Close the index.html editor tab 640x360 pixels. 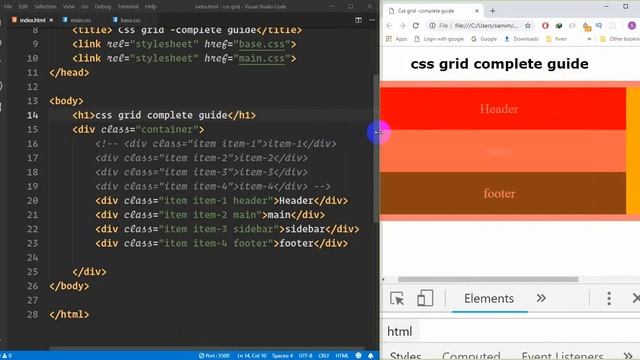pos(51,20)
